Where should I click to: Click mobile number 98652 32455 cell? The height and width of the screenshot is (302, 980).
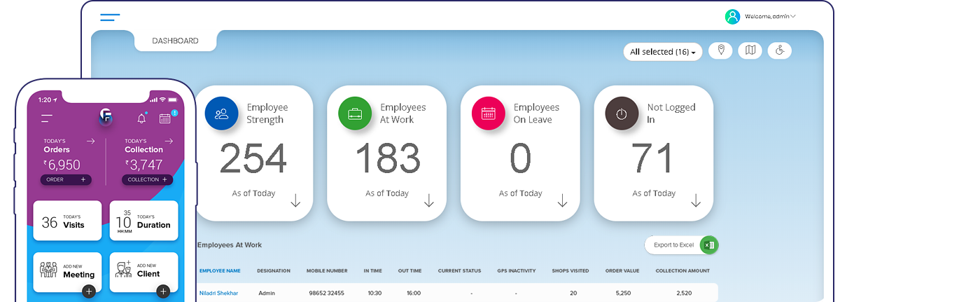[328, 293]
